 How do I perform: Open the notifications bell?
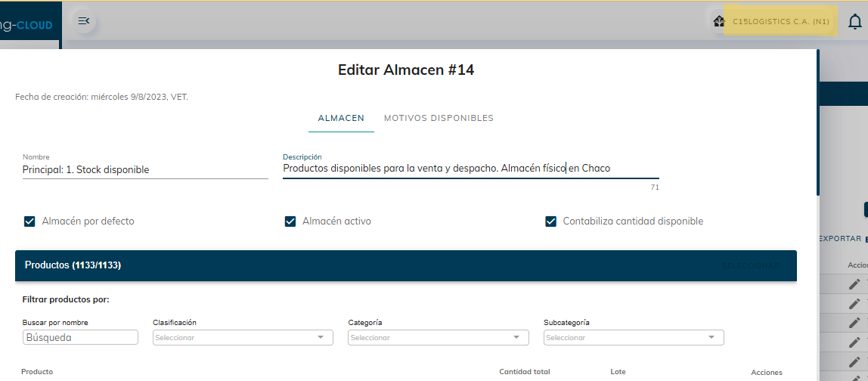854,22
